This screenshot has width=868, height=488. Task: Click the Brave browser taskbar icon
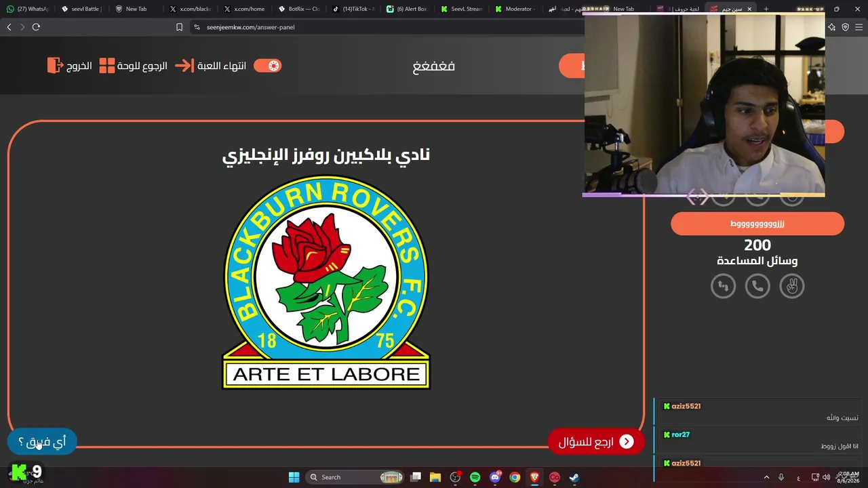pyautogui.click(x=534, y=477)
